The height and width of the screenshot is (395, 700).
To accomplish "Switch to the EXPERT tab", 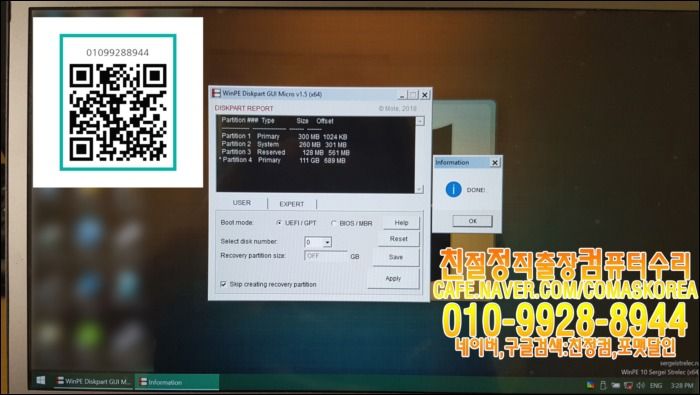I will [292, 204].
